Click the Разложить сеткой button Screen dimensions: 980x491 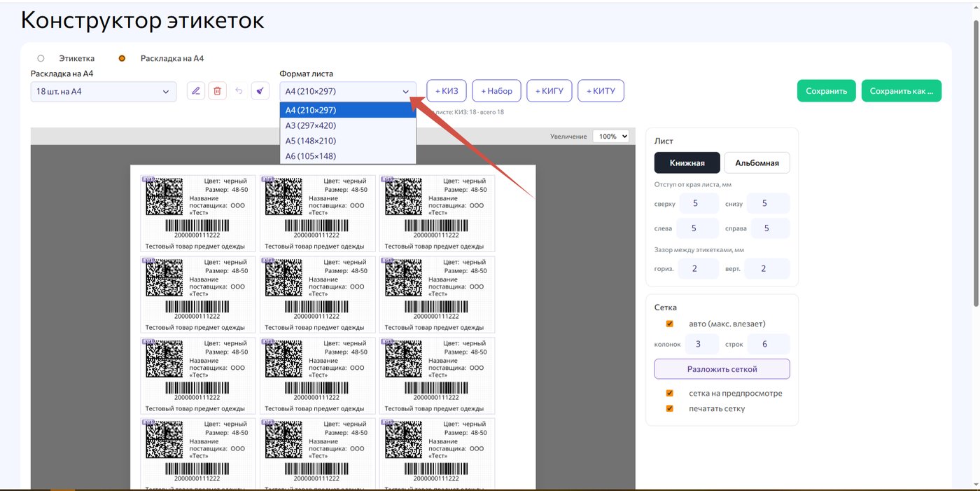pyautogui.click(x=722, y=369)
